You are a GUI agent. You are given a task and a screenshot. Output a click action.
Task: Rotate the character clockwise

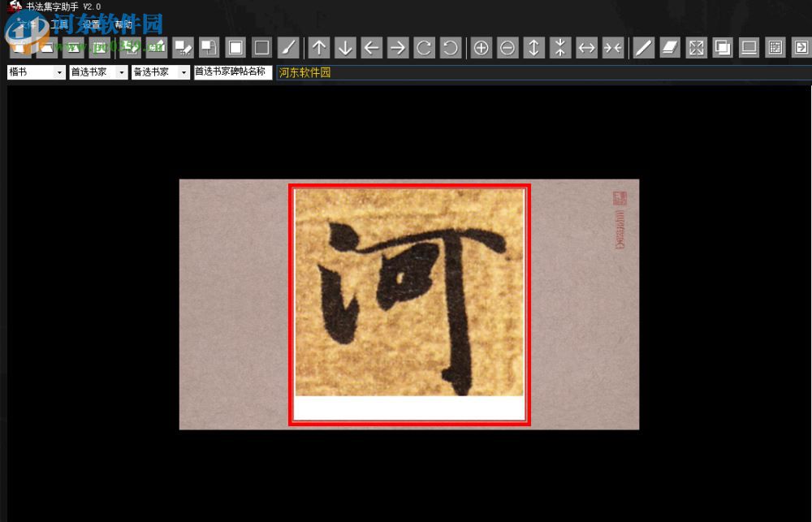[423, 47]
